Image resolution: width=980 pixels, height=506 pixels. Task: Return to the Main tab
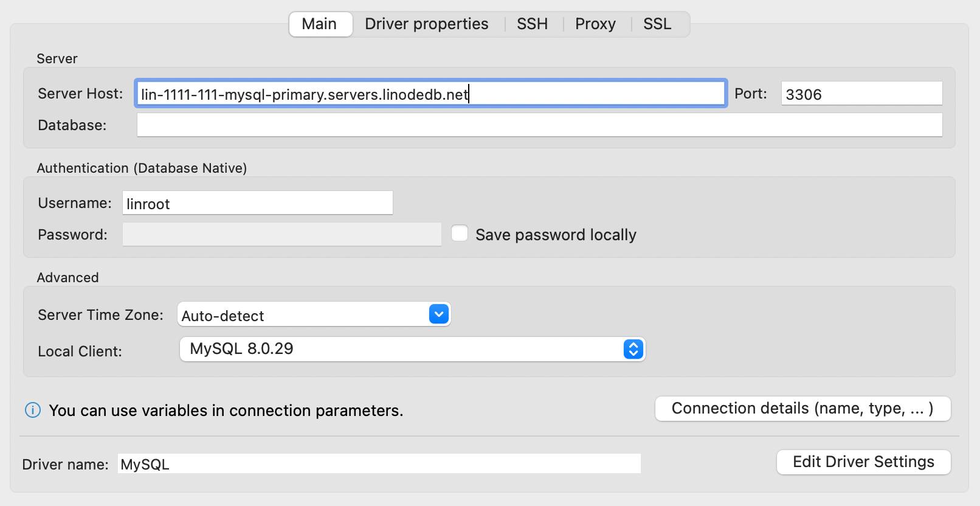(320, 24)
